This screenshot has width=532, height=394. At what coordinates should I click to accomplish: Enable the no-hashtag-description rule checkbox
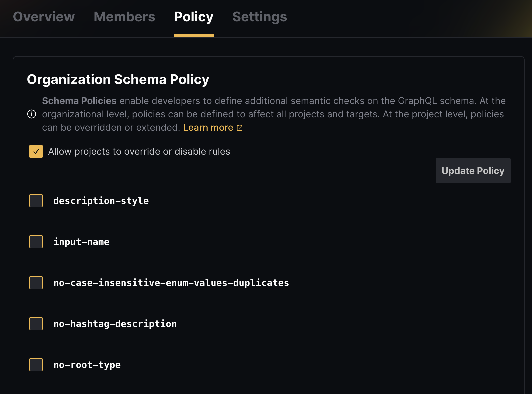(x=36, y=324)
